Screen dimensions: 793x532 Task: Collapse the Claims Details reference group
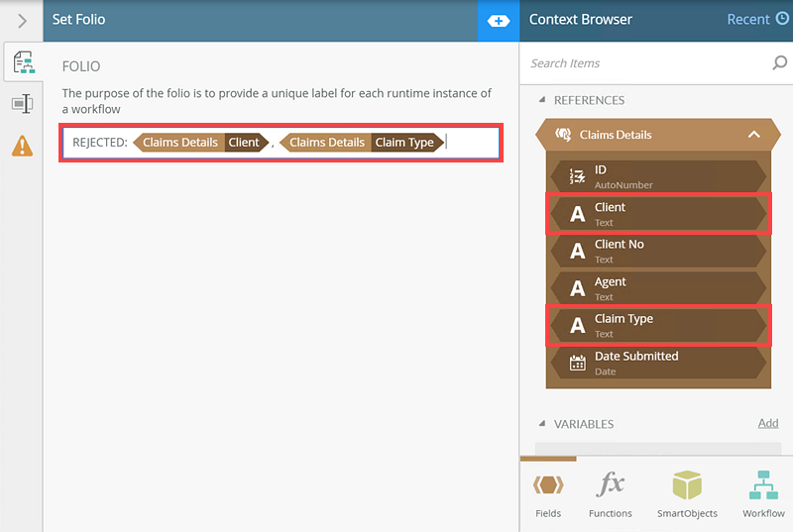point(753,135)
